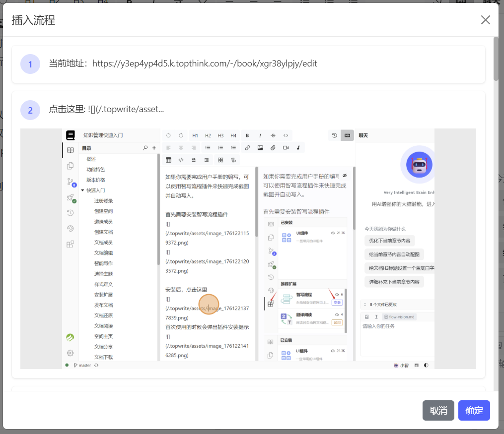The image size is (504, 434).
Task: Open the master branch selector
Action: click(x=82, y=365)
